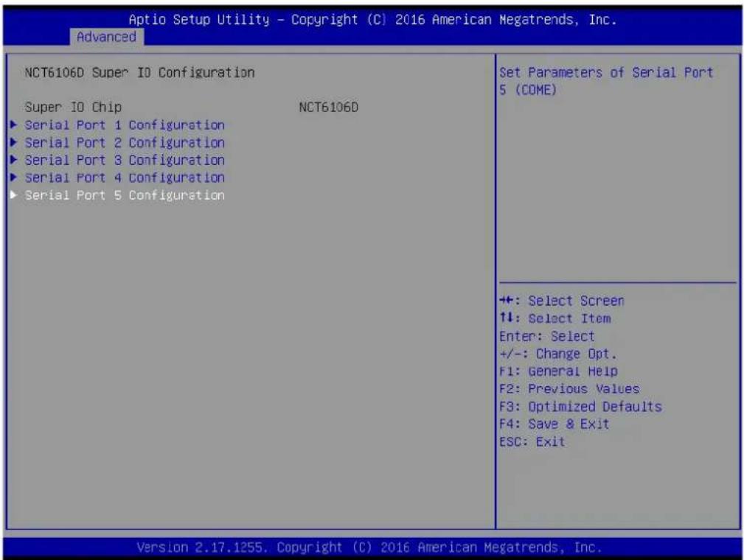Open highlighted Serial Port 5 Configuration
This screenshot has height=560, width=744.
(125, 195)
